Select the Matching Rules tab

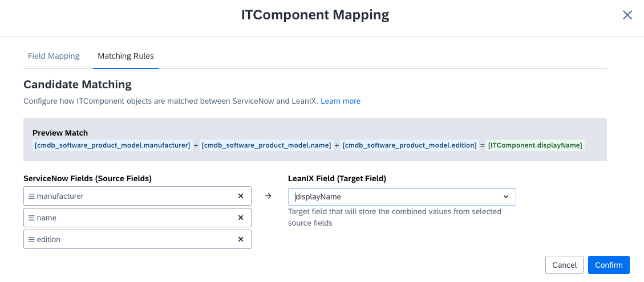[125, 56]
